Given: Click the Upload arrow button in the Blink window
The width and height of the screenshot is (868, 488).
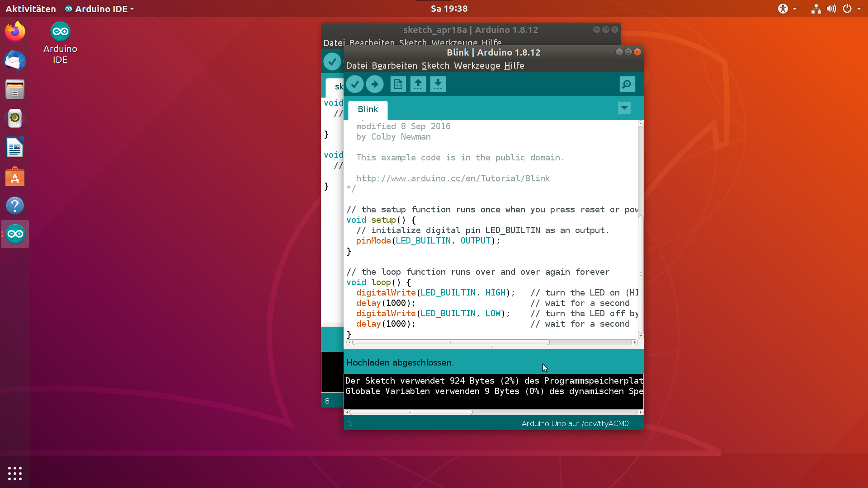Looking at the screenshot, I should (375, 84).
